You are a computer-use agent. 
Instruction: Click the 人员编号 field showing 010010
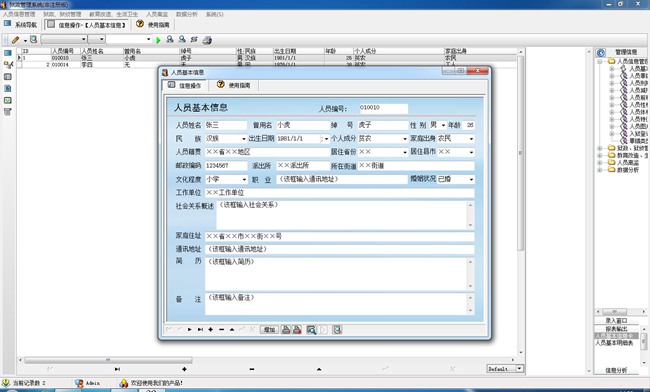click(383, 108)
